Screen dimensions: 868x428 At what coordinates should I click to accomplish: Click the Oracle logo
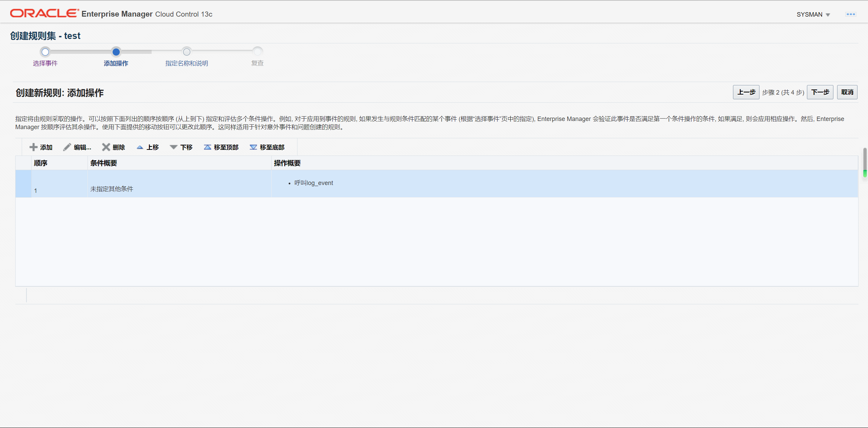44,13
